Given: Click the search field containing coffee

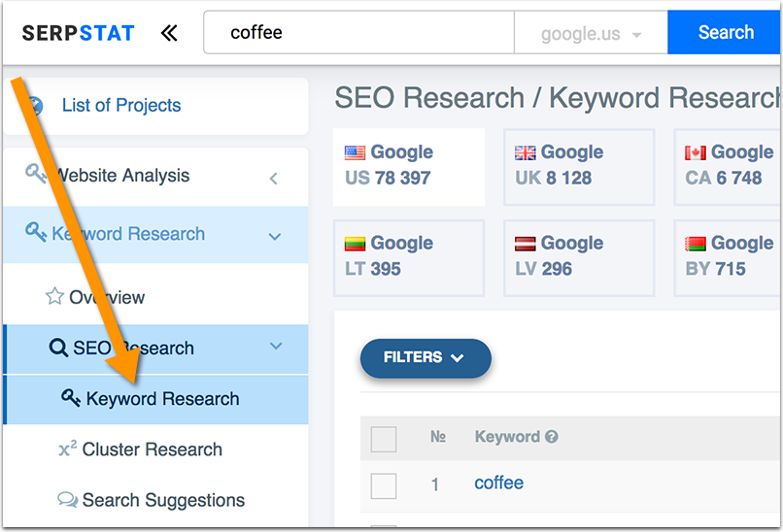Looking at the screenshot, I should click(357, 33).
